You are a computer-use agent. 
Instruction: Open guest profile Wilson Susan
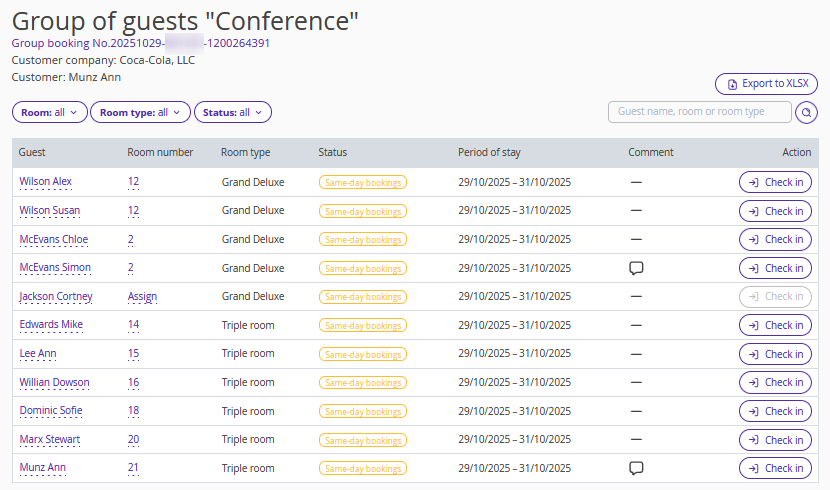[50, 211]
